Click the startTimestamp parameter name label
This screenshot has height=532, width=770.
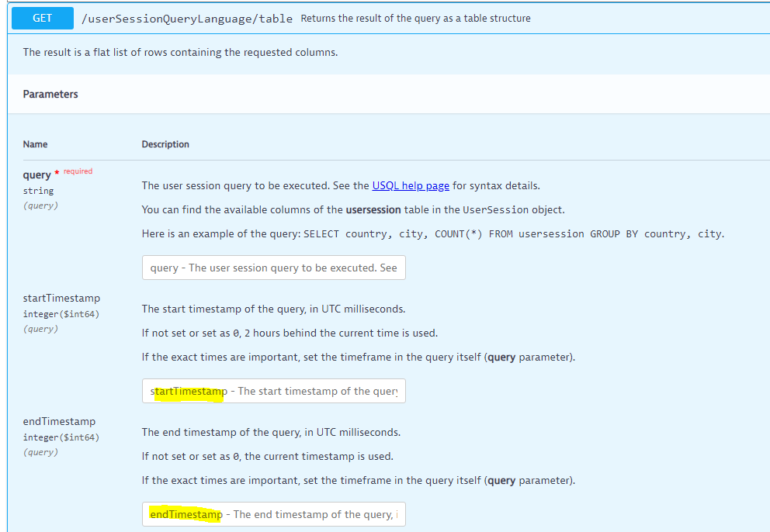pyautogui.click(x=61, y=298)
